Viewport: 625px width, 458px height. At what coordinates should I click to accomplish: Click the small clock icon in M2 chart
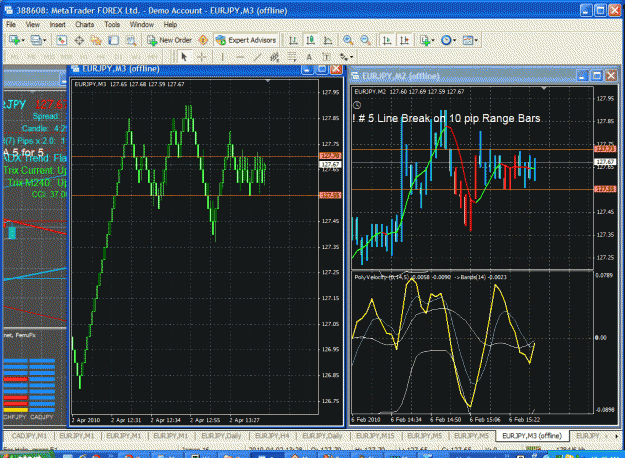357,105
